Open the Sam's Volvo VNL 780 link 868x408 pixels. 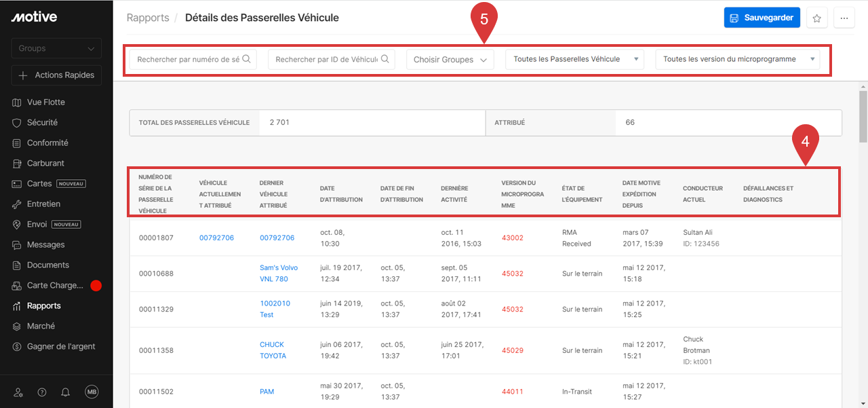coord(279,274)
